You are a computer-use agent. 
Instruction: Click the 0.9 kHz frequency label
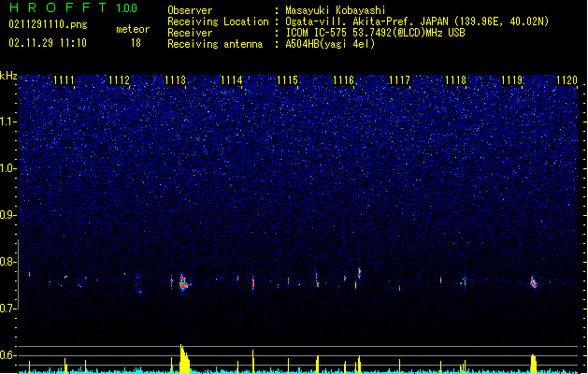8,215
